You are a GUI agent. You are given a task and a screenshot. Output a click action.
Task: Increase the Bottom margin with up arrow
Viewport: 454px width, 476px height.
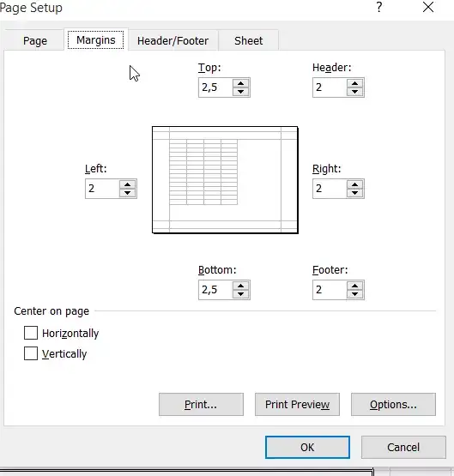(241, 286)
